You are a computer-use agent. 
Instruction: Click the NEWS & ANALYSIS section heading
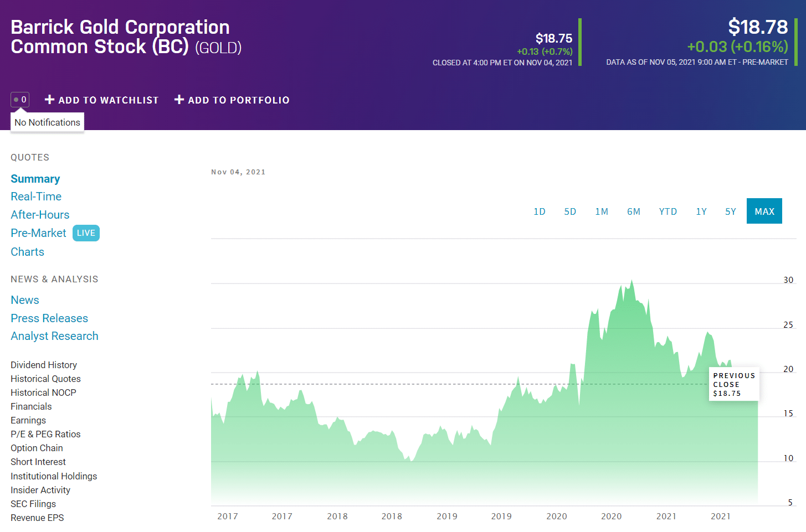pyautogui.click(x=54, y=279)
